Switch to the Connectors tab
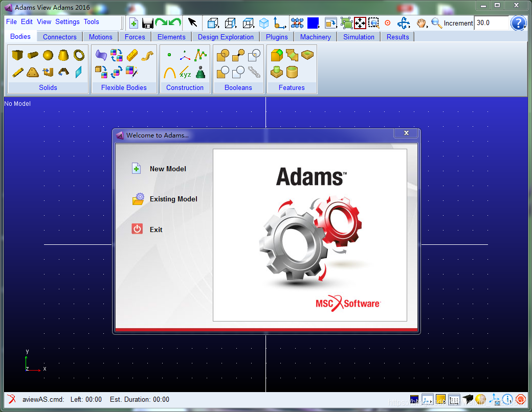Image resolution: width=532 pixels, height=412 pixels. 59,37
